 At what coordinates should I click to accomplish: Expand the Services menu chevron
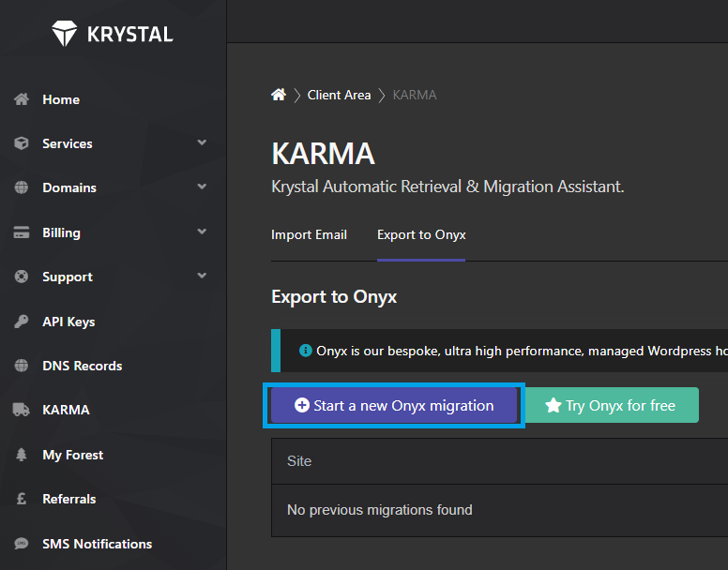pos(202,142)
